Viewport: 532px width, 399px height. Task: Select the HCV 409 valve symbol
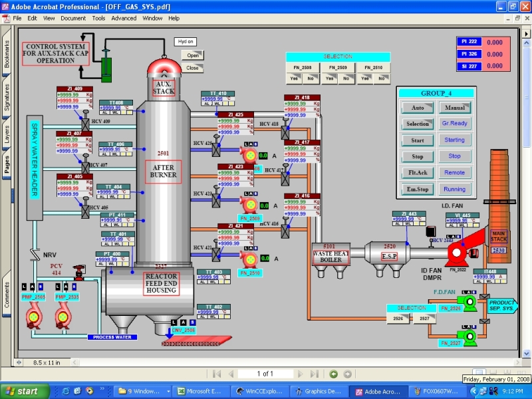click(x=85, y=124)
